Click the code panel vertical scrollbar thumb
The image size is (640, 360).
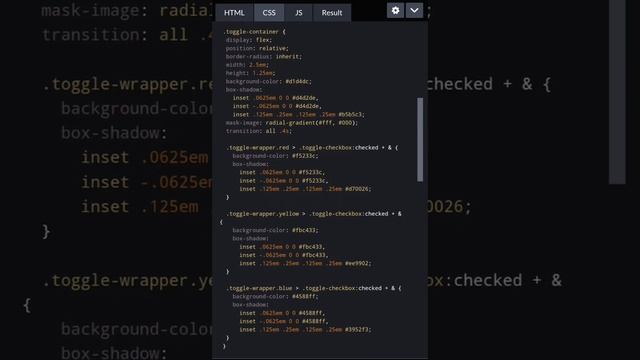click(420, 139)
